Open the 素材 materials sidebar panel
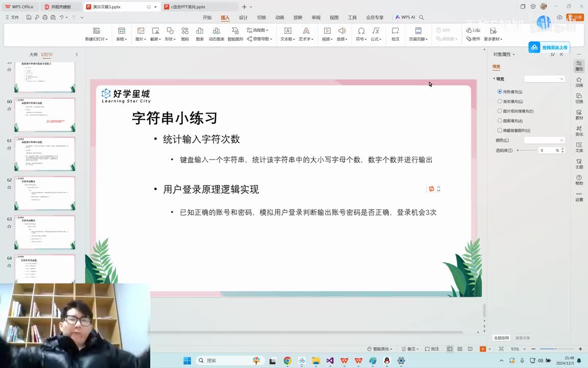588x368 pixels. tap(579, 114)
